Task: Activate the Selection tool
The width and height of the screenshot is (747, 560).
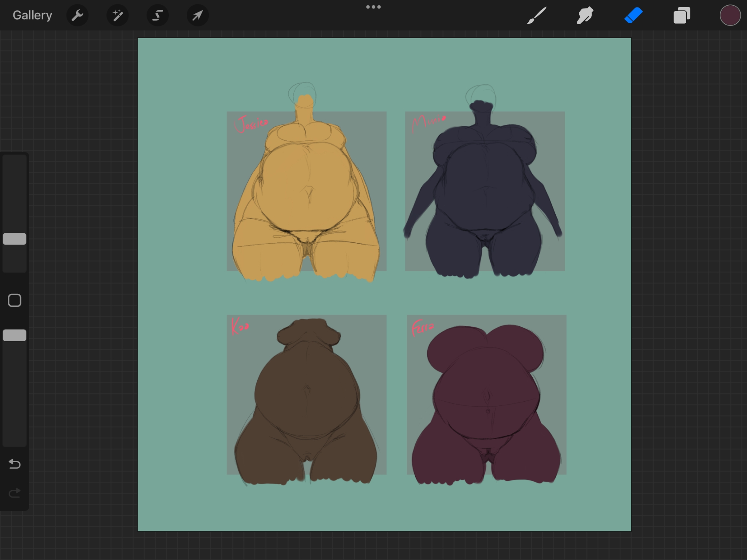Action: [x=158, y=15]
